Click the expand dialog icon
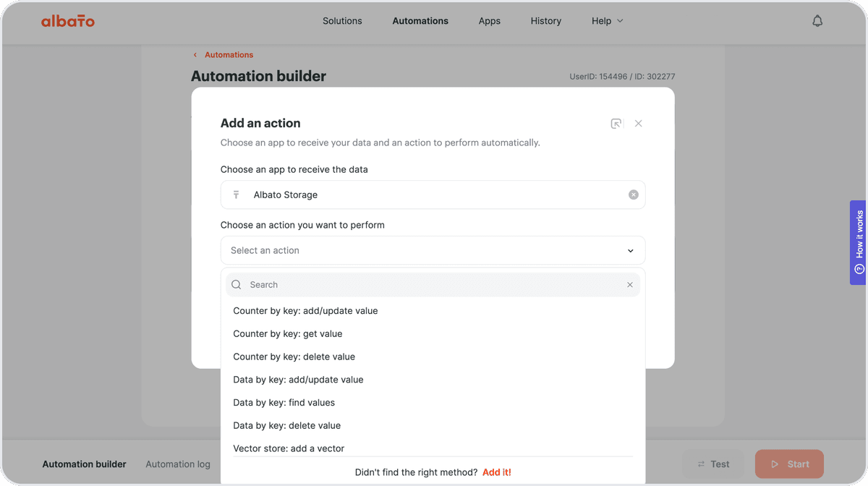The width and height of the screenshot is (868, 486). point(616,124)
